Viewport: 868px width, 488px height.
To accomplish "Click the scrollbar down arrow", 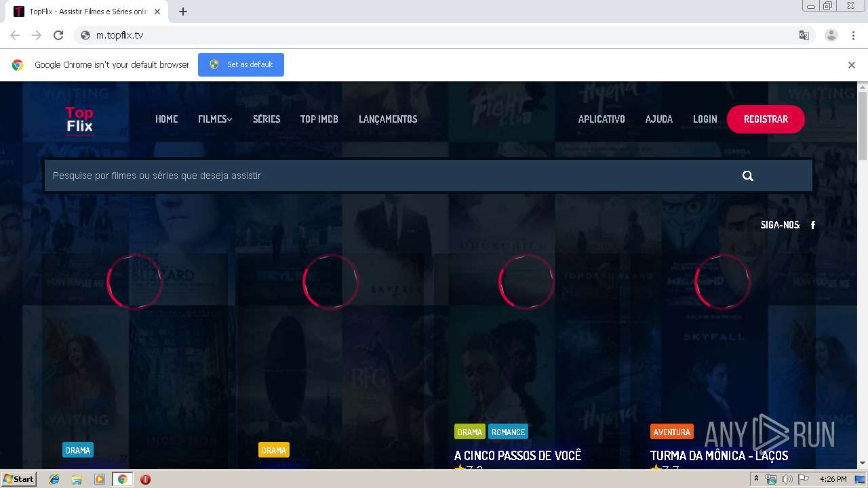I will [863, 464].
